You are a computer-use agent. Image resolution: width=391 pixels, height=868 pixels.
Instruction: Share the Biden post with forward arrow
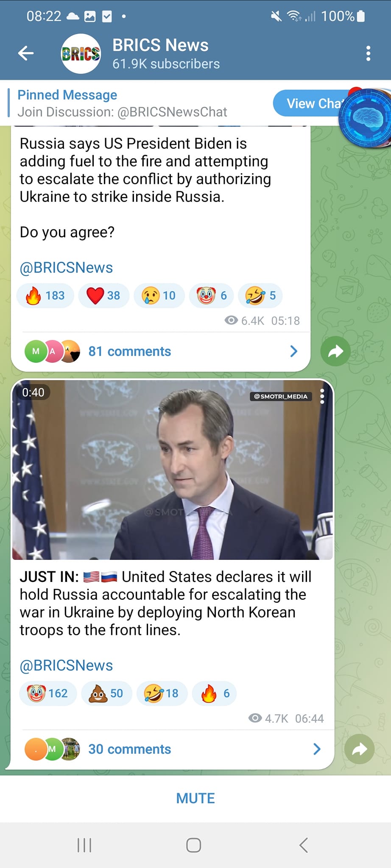(335, 351)
